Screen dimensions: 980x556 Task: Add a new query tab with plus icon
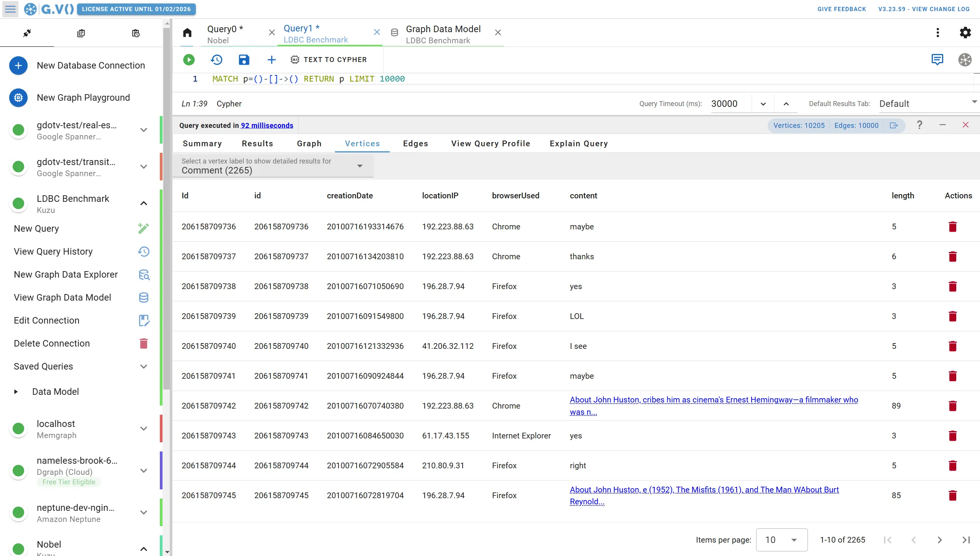coord(271,60)
